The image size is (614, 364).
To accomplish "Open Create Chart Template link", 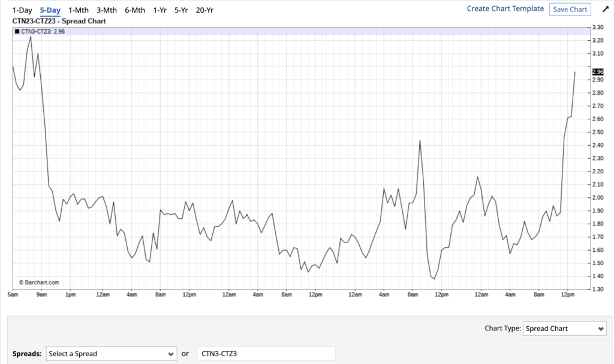I will tap(505, 8).
